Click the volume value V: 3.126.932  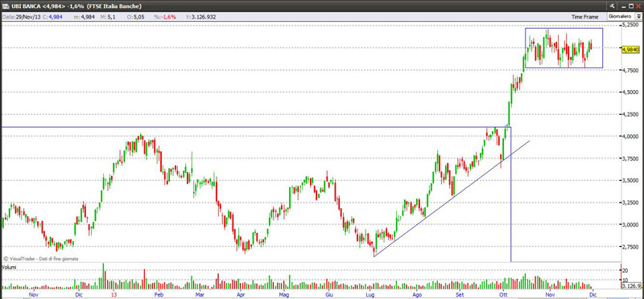tap(200, 17)
